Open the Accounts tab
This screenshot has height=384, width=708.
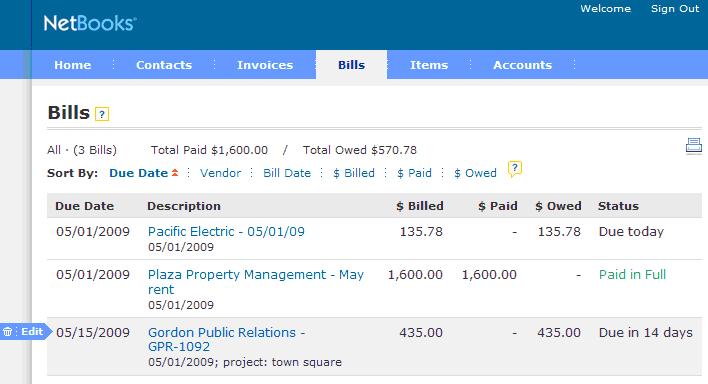tap(522, 65)
